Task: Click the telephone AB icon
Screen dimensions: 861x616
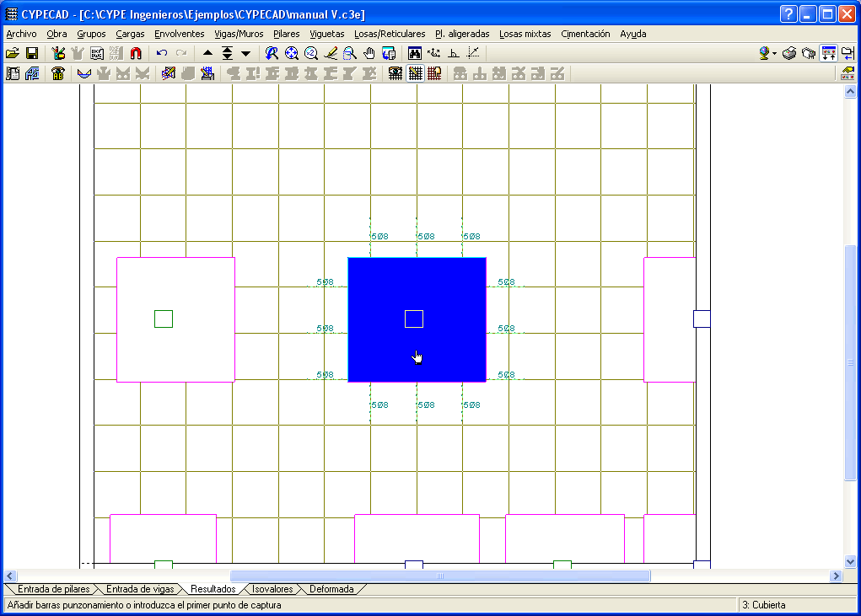Action: (x=57, y=73)
